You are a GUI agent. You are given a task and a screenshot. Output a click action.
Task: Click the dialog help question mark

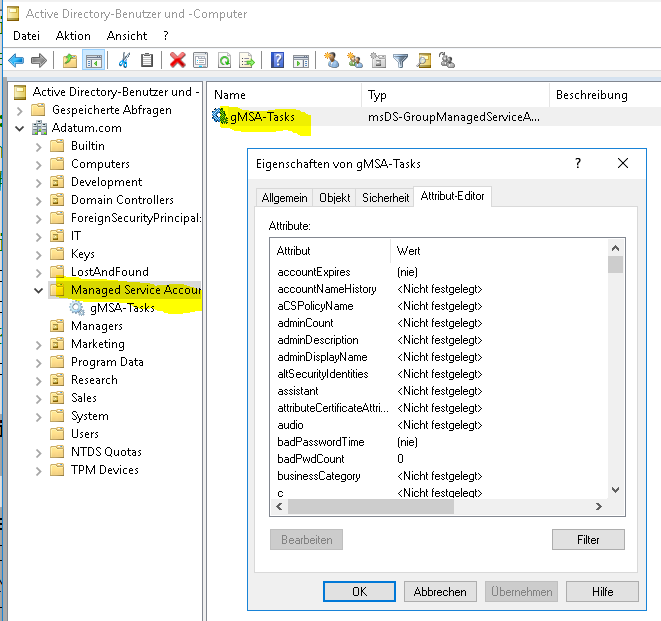pos(578,163)
